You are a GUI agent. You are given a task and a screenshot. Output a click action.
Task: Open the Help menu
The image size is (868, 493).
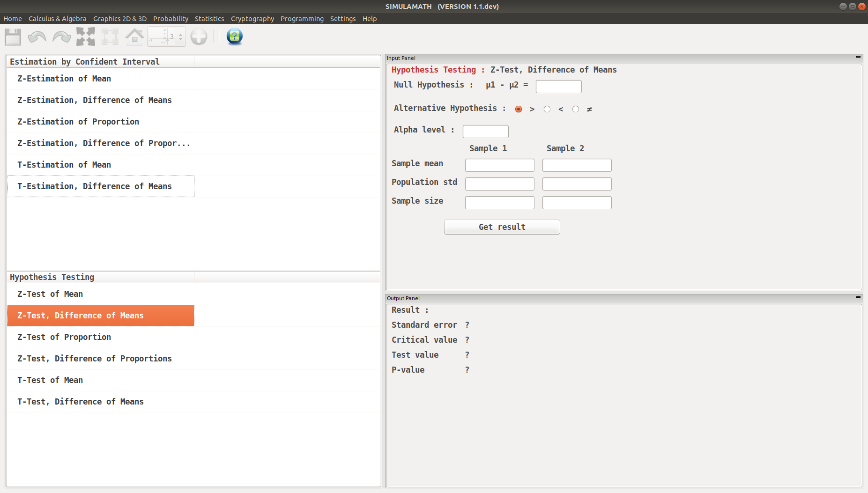[370, 19]
